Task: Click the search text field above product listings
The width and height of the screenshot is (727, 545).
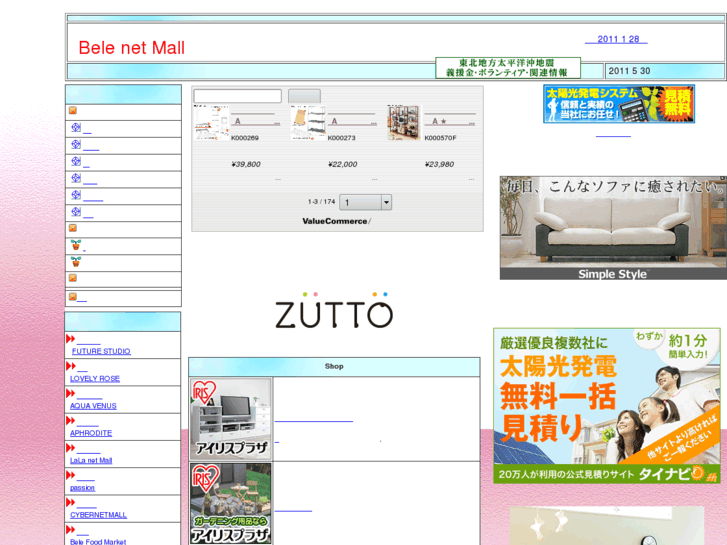Action: coord(237,96)
